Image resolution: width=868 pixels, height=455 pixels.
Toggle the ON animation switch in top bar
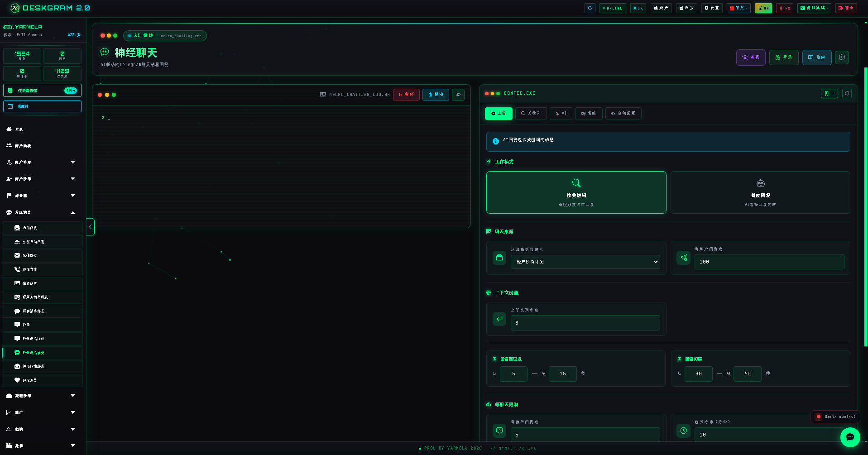tap(763, 8)
